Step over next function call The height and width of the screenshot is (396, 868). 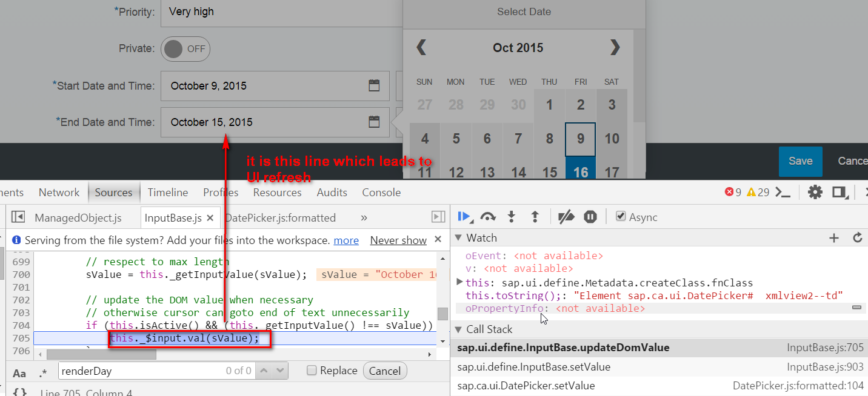(x=488, y=217)
